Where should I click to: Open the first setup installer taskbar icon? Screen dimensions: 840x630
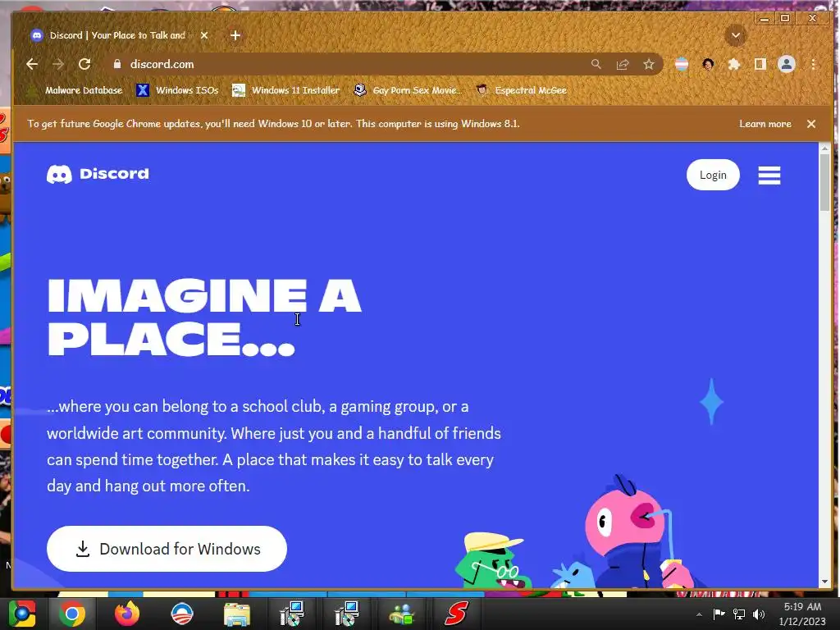(292, 614)
